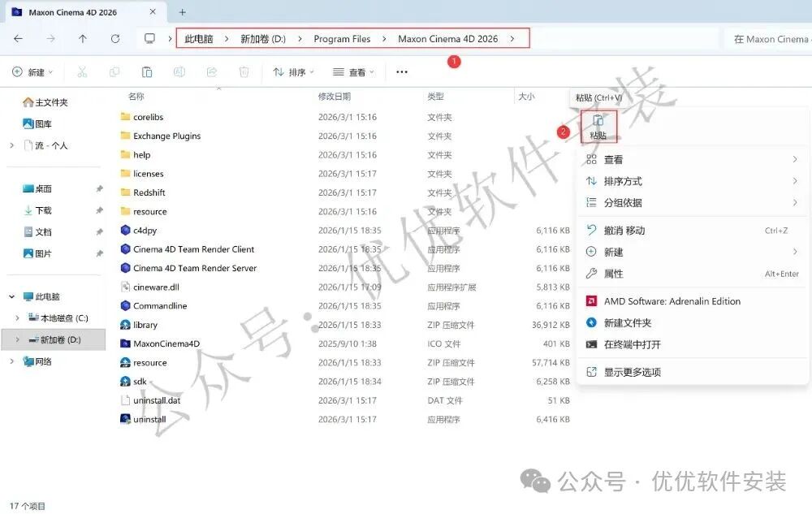
Task: Expand the 流 - 个人 tree node
Action: pos(12,145)
